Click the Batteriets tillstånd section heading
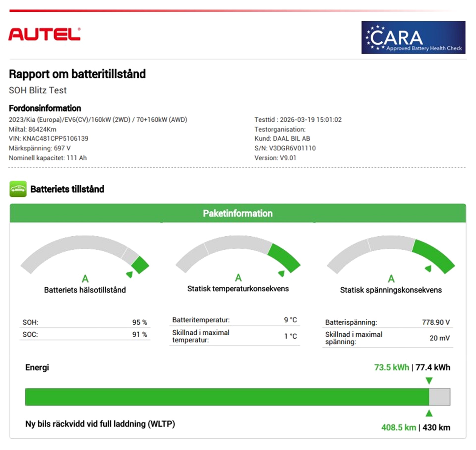The image size is (476, 450). pyautogui.click(x=67, y=189)
